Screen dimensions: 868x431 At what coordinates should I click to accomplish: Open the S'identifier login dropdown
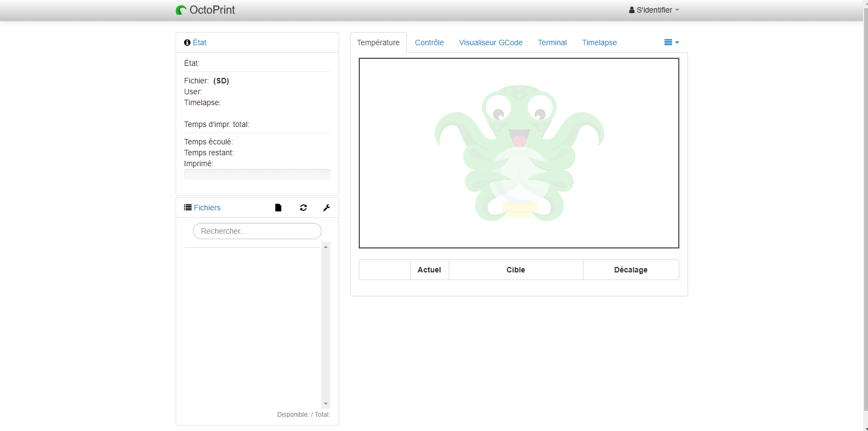pos(654,10)
